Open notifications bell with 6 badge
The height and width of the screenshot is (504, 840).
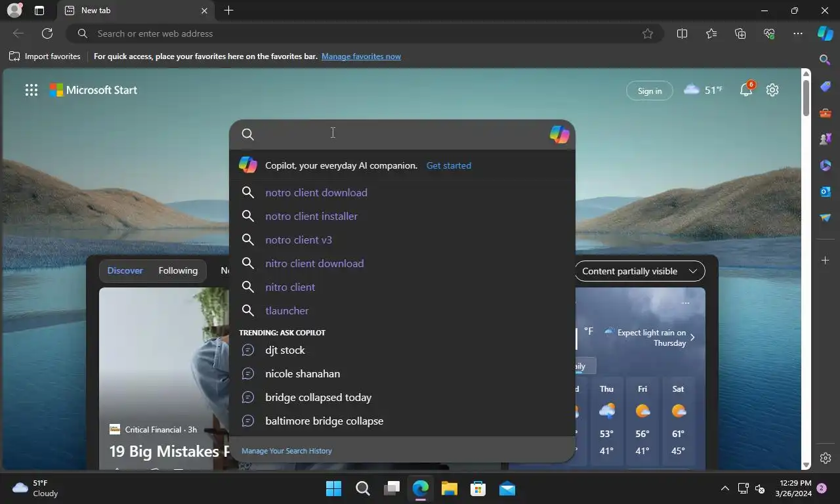747,90
